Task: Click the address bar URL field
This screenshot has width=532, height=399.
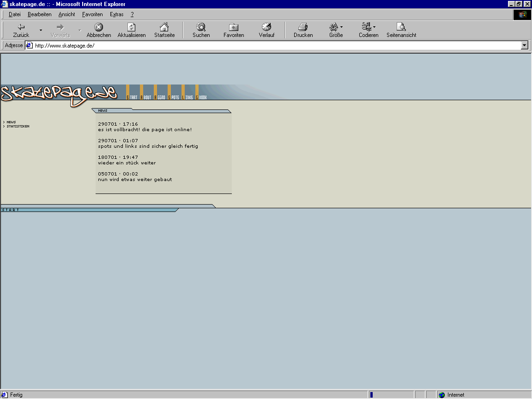Action: (x=277, y=45)
